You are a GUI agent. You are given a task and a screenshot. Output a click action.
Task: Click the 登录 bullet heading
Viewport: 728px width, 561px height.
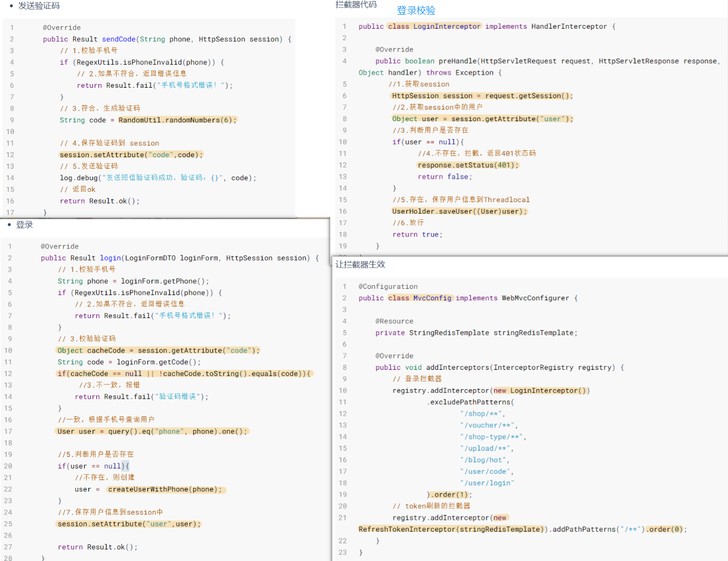point(25,225)
